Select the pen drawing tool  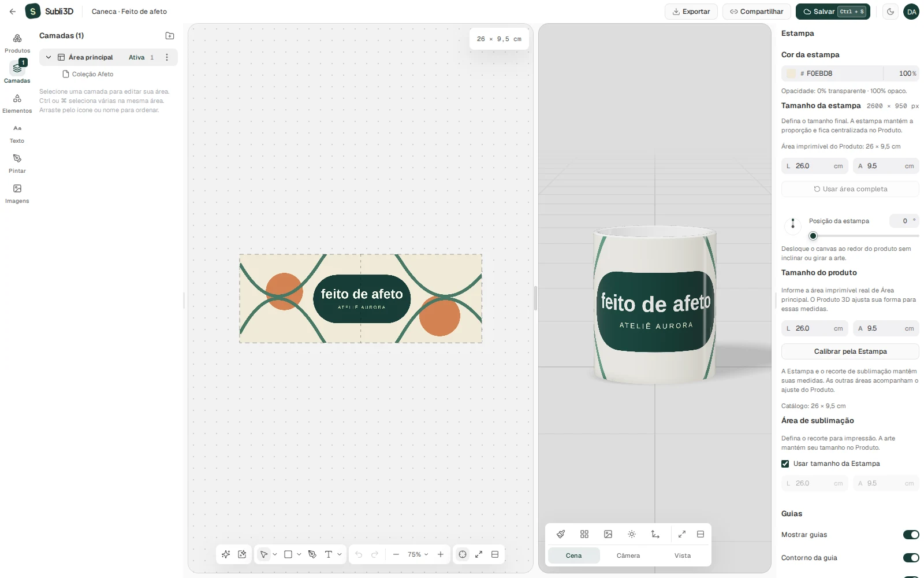312,554
